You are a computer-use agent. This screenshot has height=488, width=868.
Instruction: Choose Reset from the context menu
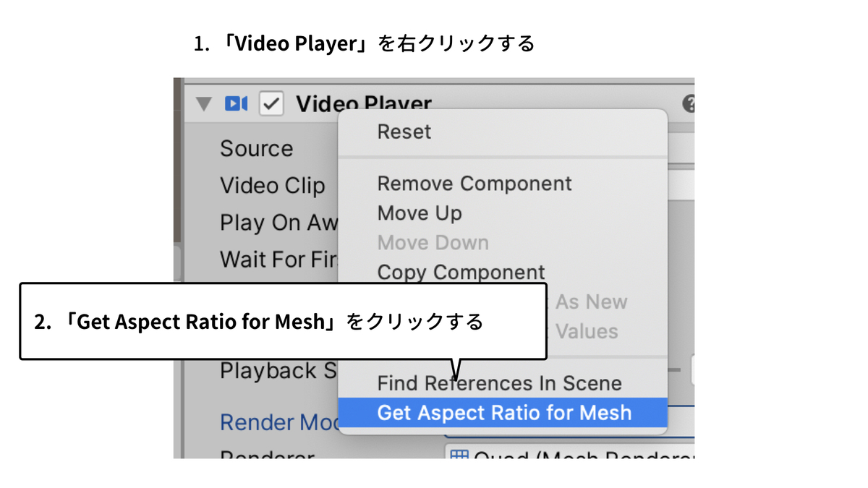pos(404,132)
